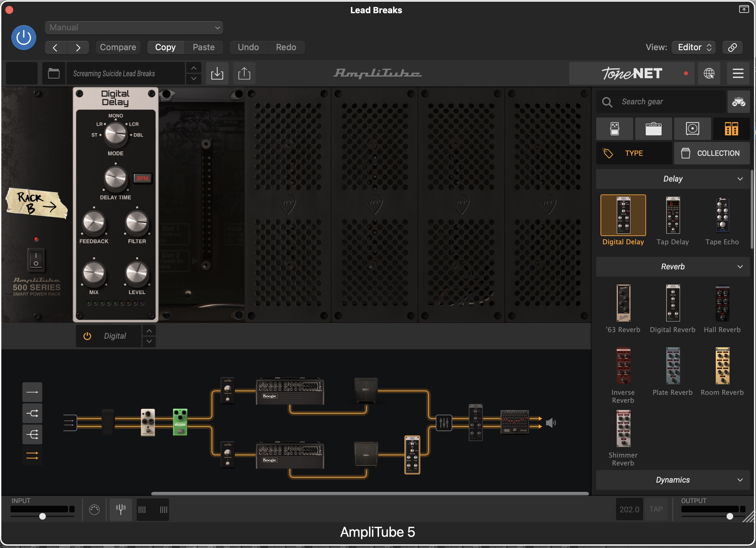The height and width of the screenshot is (548, 756).
Task: Click the MIX knob
Action: [x=94, y=273]
